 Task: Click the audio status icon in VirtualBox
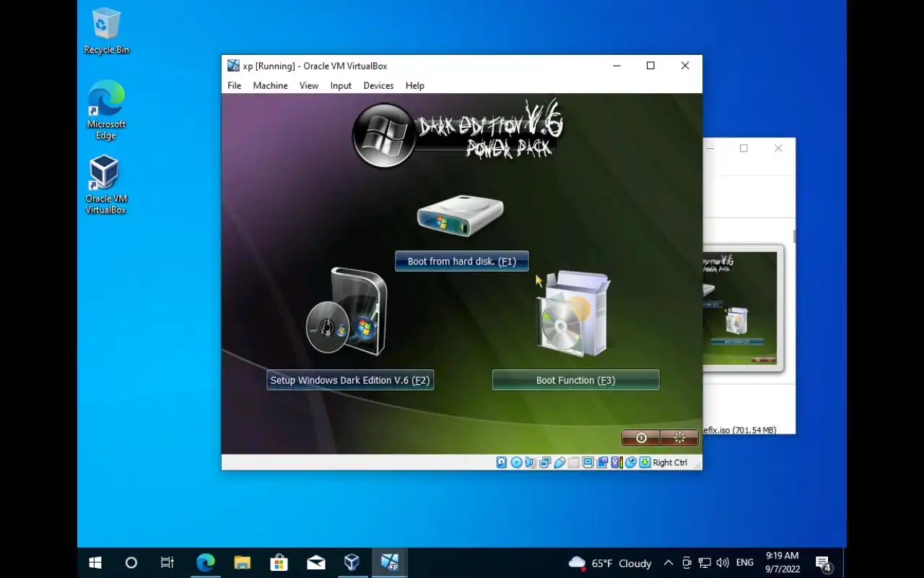531,462
